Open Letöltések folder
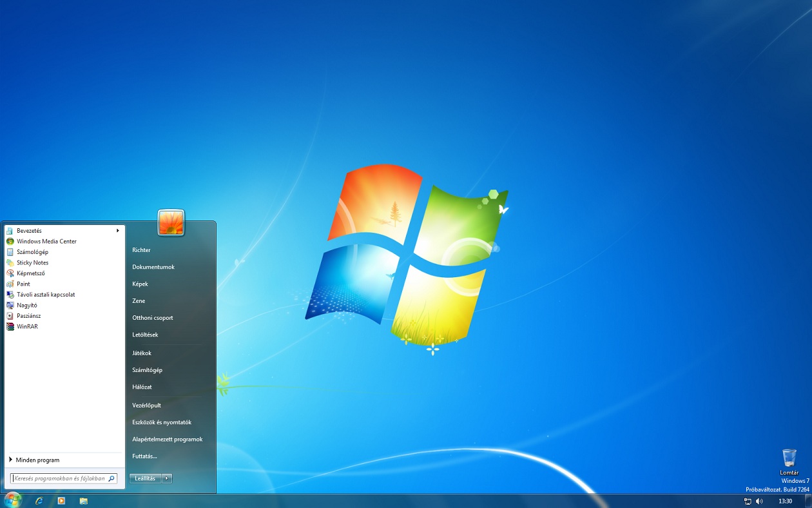Viewport: 812px width, 508px height. pyautogui.click(x=145, y=335)
